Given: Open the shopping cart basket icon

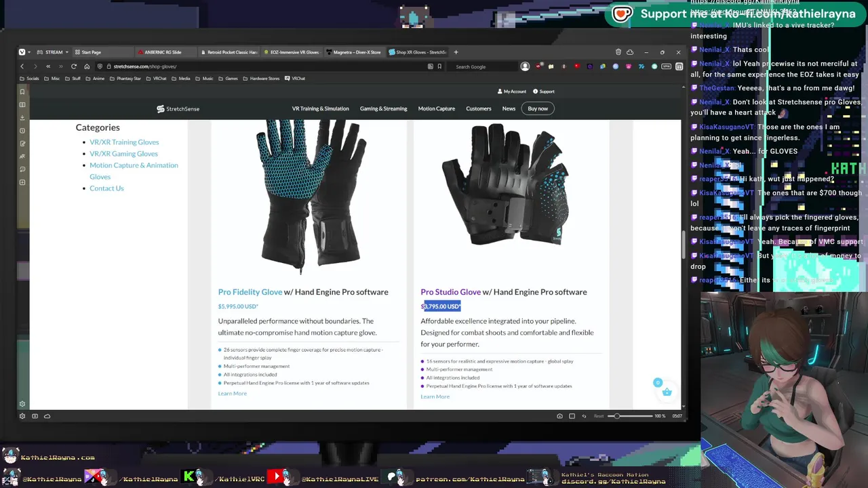Looking at the screenshot, I should coord(667,392).
